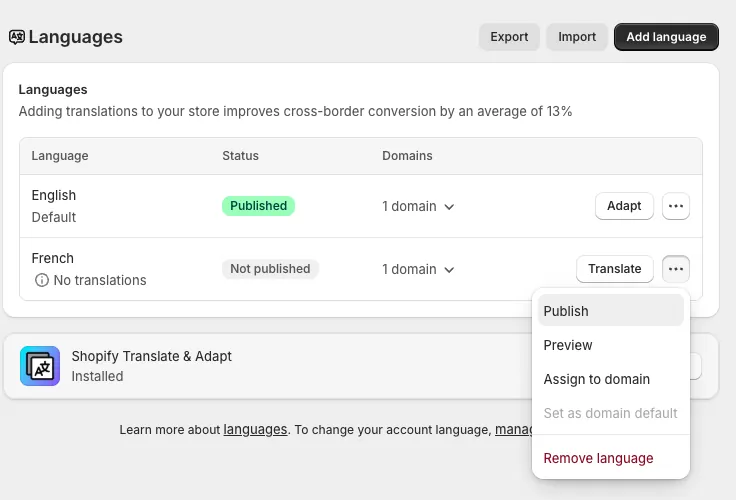The width and height of the screenshot is (736, 500).
Task: Select Assign to domain menu entry
Action: (x=610, y=379)
